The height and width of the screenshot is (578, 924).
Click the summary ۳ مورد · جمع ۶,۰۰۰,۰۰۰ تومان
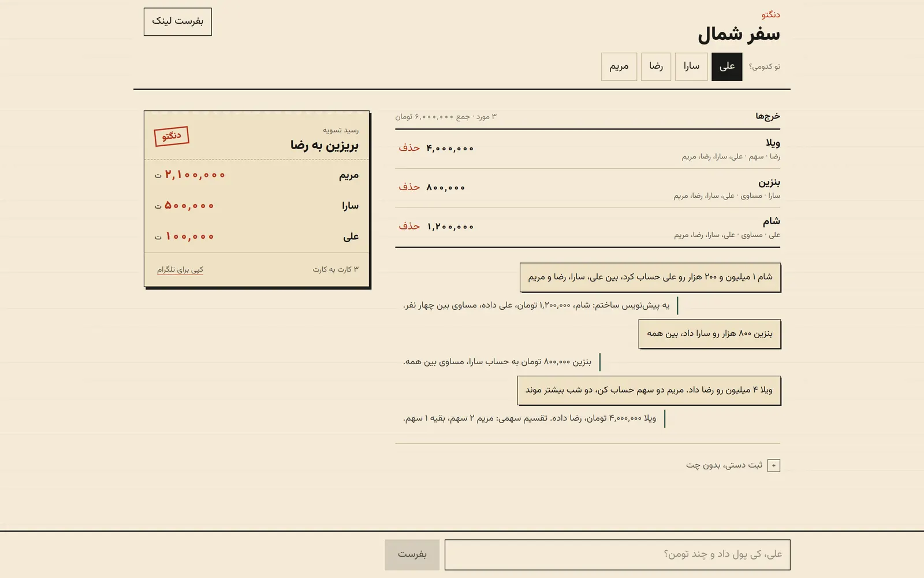446,117
